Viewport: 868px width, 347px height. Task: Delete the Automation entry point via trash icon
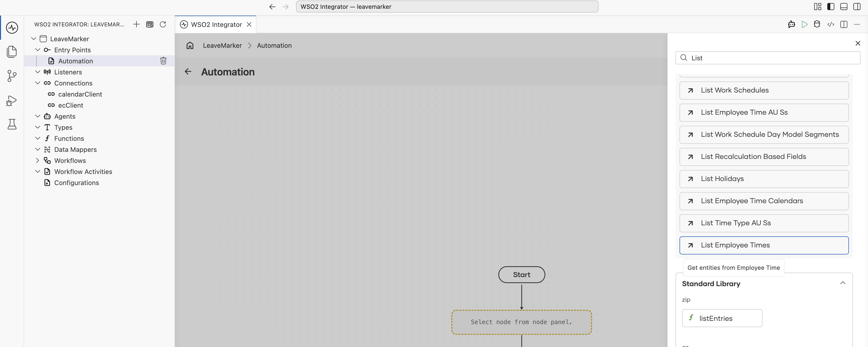coord(163,61)
